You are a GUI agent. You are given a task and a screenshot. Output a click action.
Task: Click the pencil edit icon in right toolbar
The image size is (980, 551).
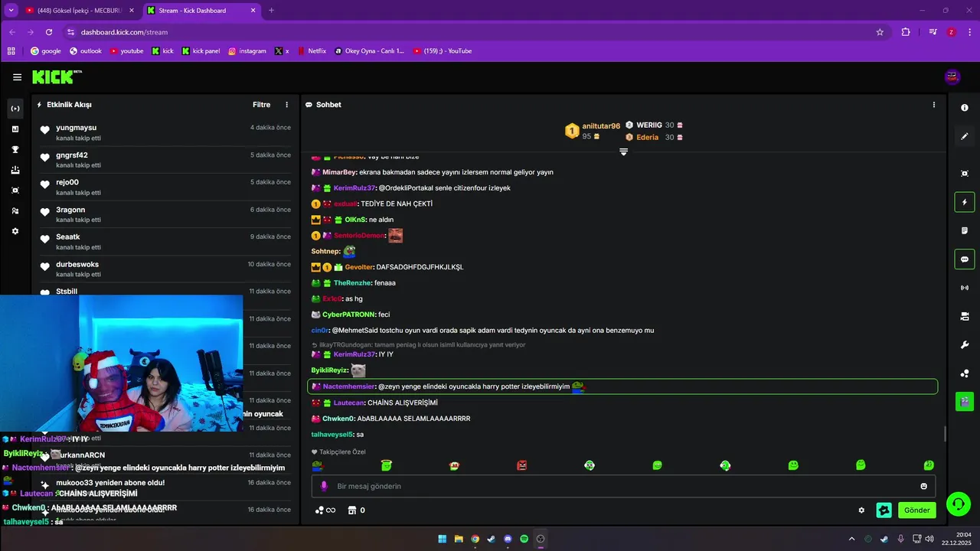tap(965, 136)
